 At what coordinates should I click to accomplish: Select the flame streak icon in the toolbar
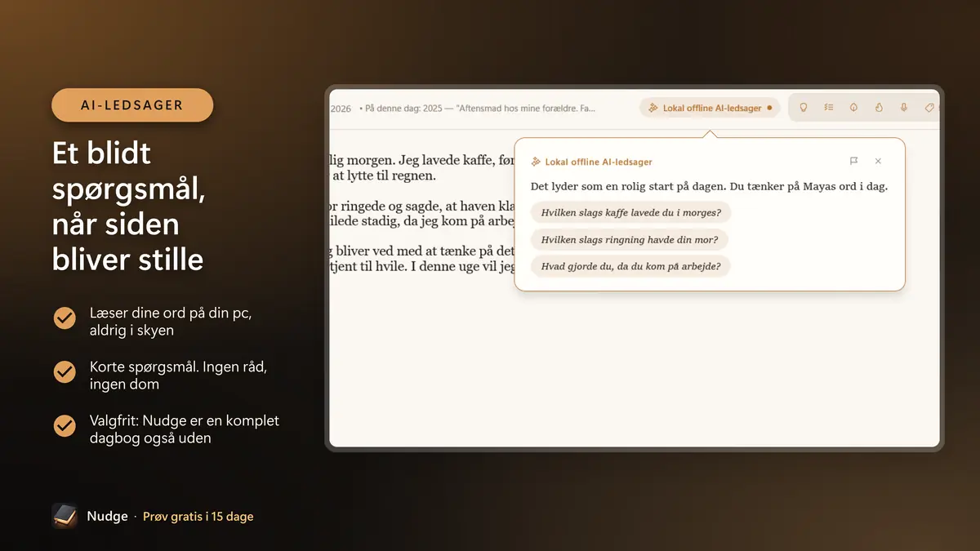pyautogui.click(x=879, y=108)
